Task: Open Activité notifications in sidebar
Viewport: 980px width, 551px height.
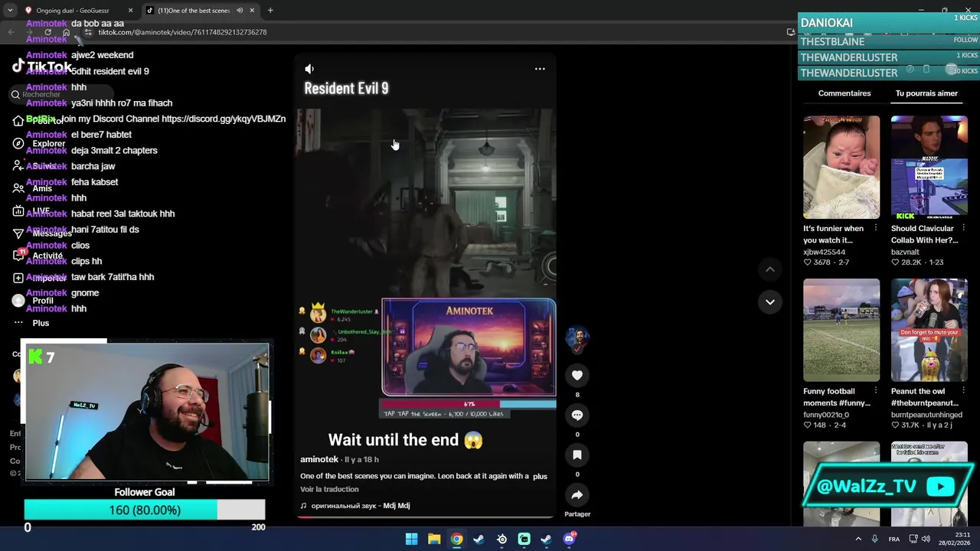Action: coord(38,256)
